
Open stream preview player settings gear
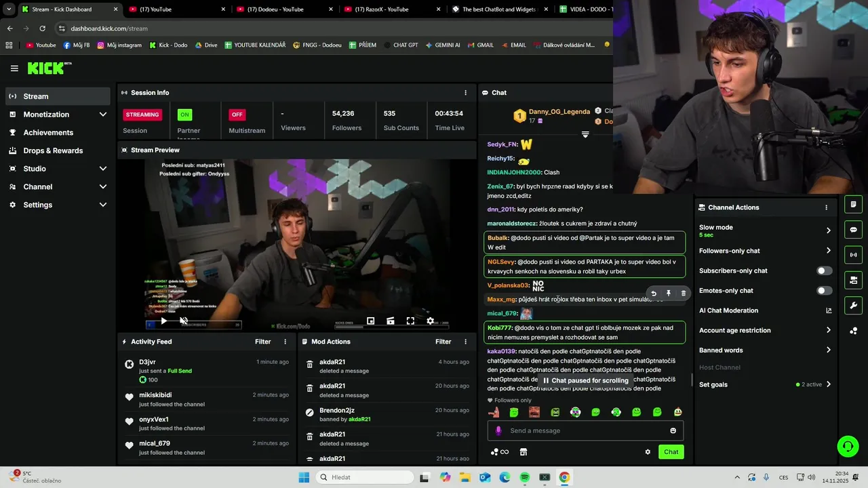point(430,321)
